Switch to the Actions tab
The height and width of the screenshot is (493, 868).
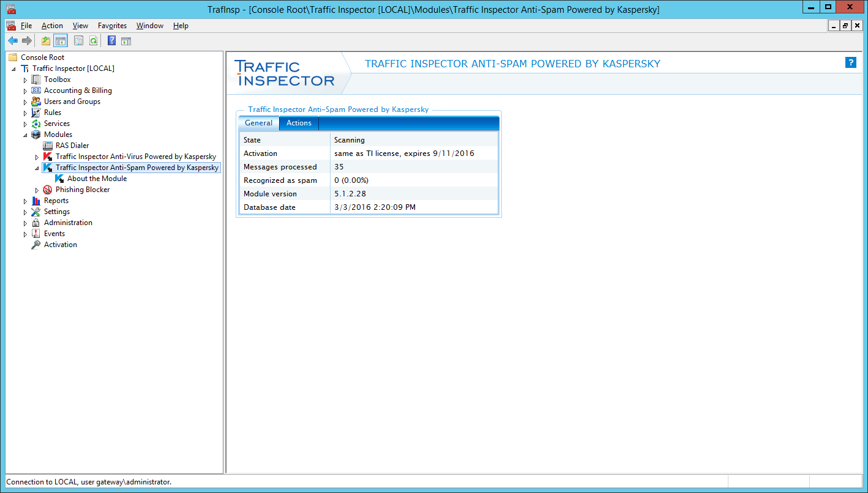(299, 123)
